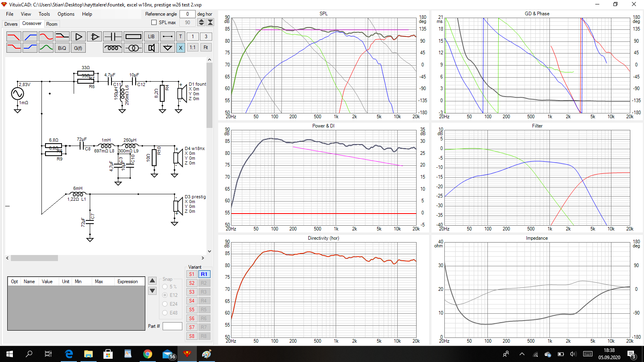
Task: Click the Part # input field
Action: [172, 326]
